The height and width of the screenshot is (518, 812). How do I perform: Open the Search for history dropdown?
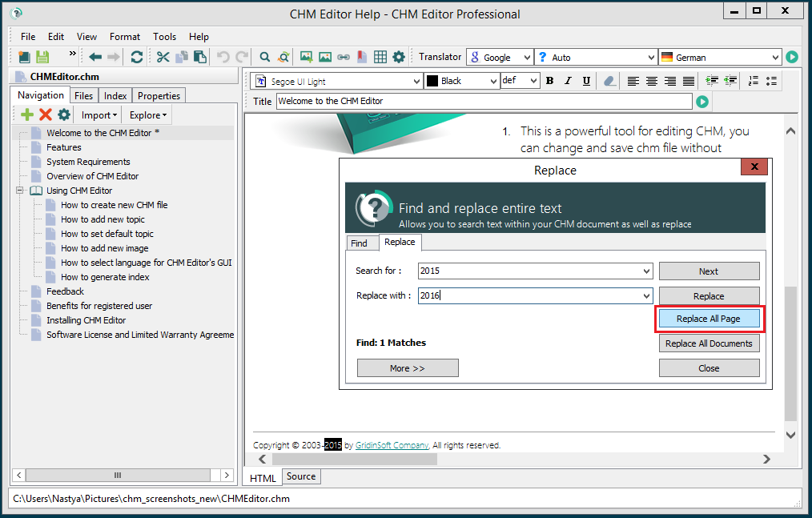pos(645,271)
